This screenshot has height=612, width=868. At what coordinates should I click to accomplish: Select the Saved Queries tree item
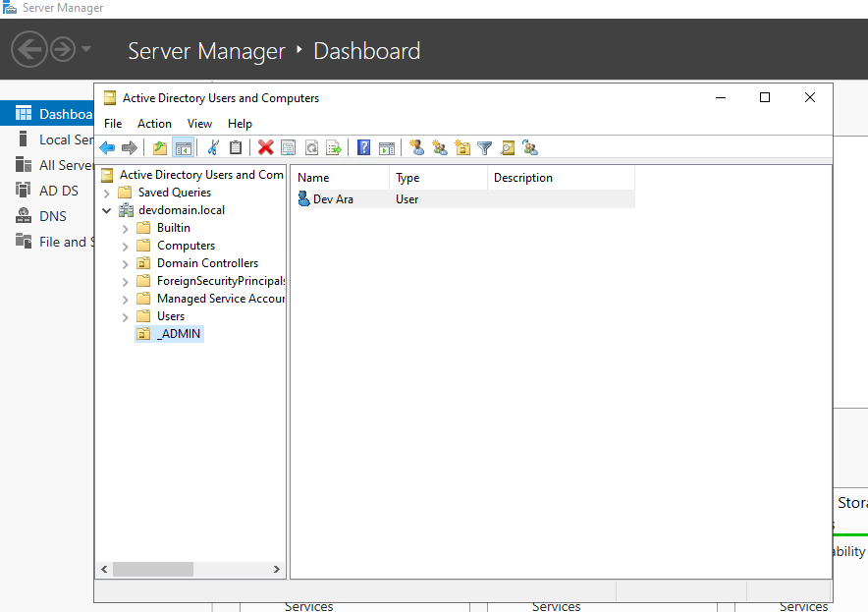click(175, 193)
